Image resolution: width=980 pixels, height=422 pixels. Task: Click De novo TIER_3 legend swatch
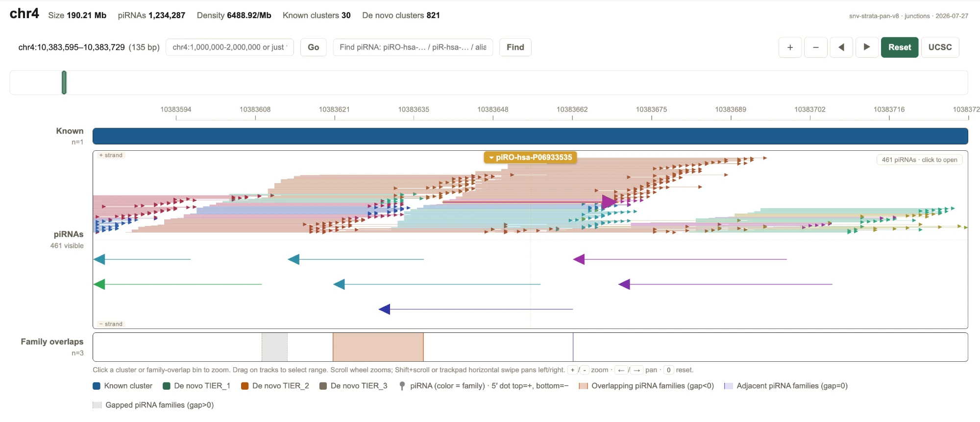pyautogui.click(x=323, y=386)
